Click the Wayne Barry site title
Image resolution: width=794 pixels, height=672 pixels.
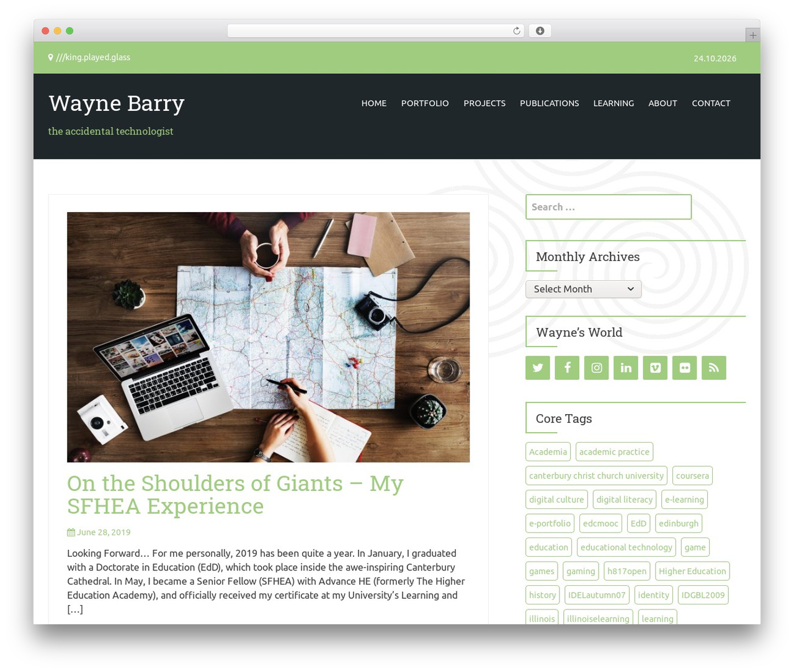[x=117, y=103]
